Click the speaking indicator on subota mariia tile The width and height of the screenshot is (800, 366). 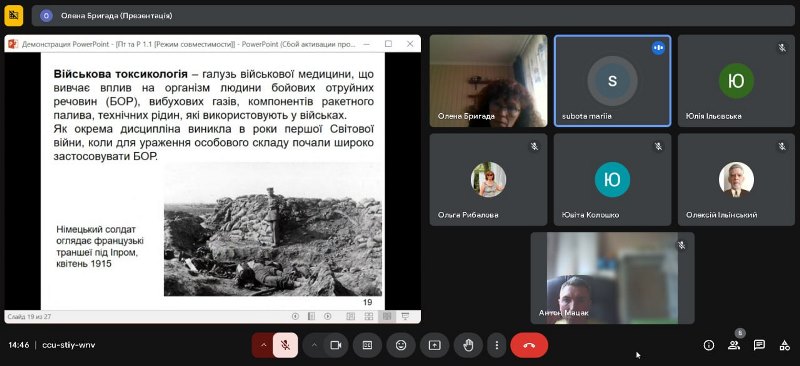tap(658, 48)
